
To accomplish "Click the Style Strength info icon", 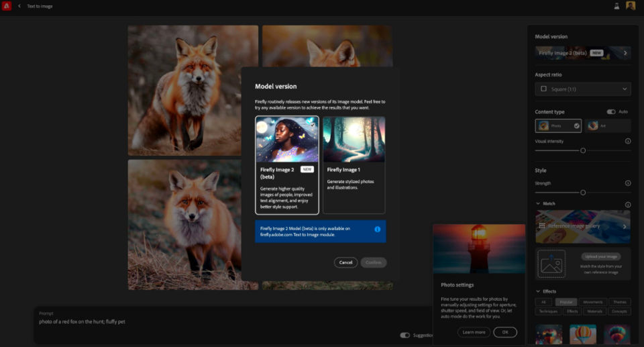I will [x=628, y=183].
